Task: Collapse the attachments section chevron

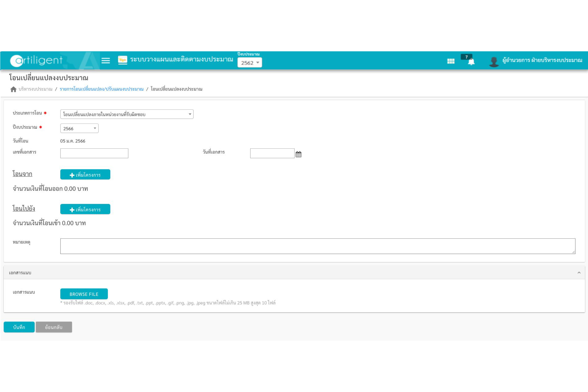Action: tap(579, 273)
